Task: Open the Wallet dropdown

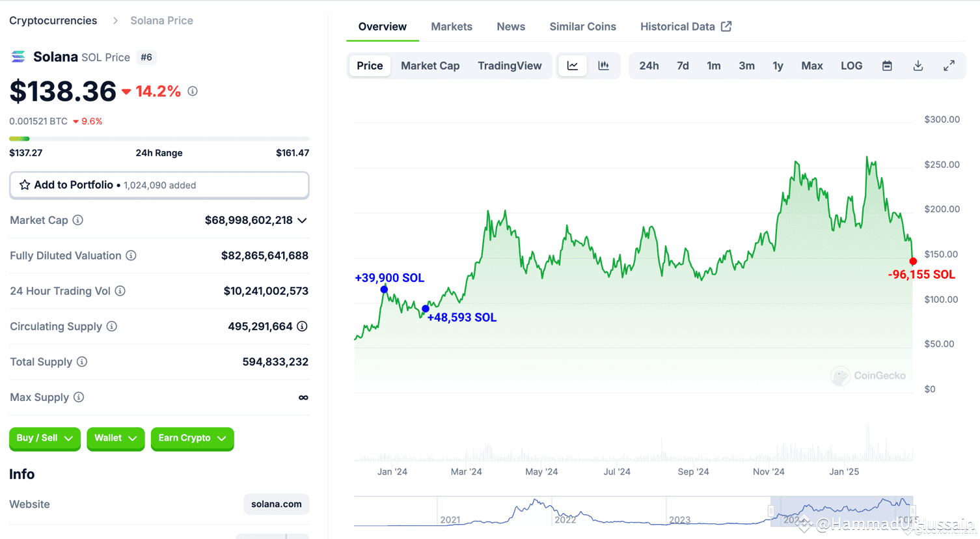Action: click(116, 438)
